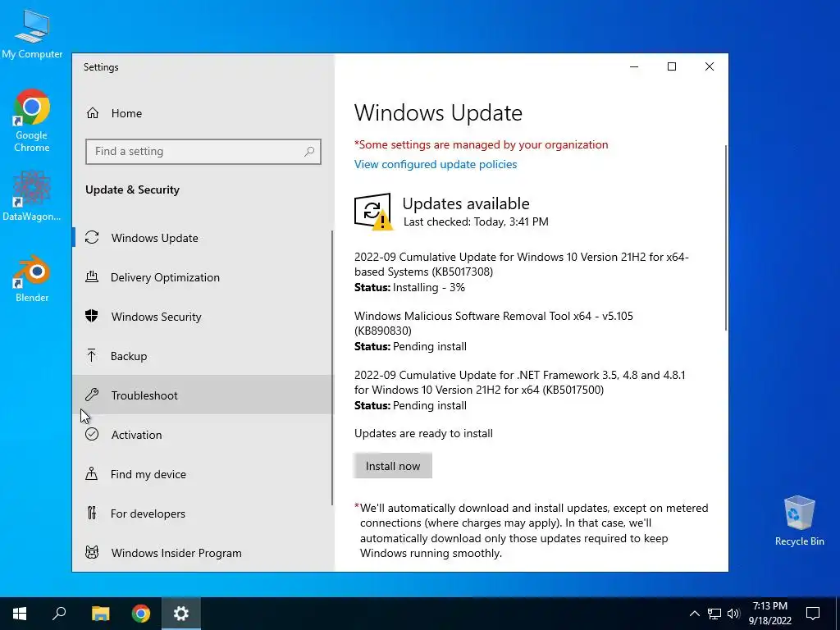The image size is (840, 630).
Task: Click the Home icon in Settings sidebar
Action: (93, 113)
